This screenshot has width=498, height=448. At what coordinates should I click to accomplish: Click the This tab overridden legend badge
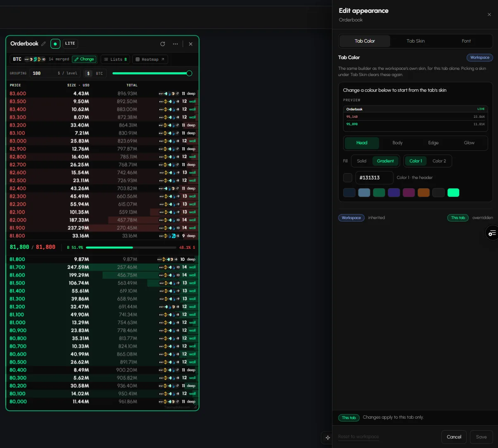pyautogui.click(x=458, y=218)
